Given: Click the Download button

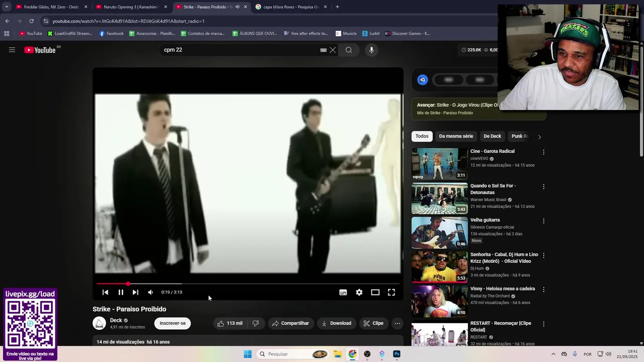Looking at the screenshot, I should coord(337,323).
